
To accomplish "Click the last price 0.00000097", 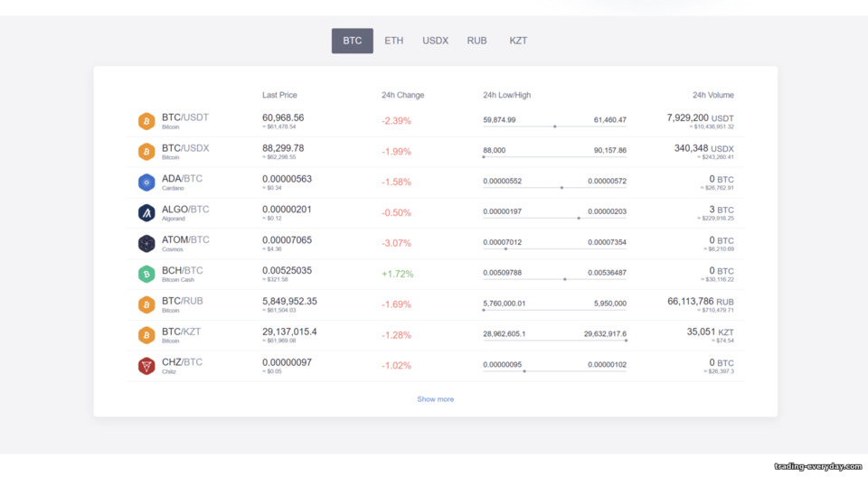I will point(287,362).
